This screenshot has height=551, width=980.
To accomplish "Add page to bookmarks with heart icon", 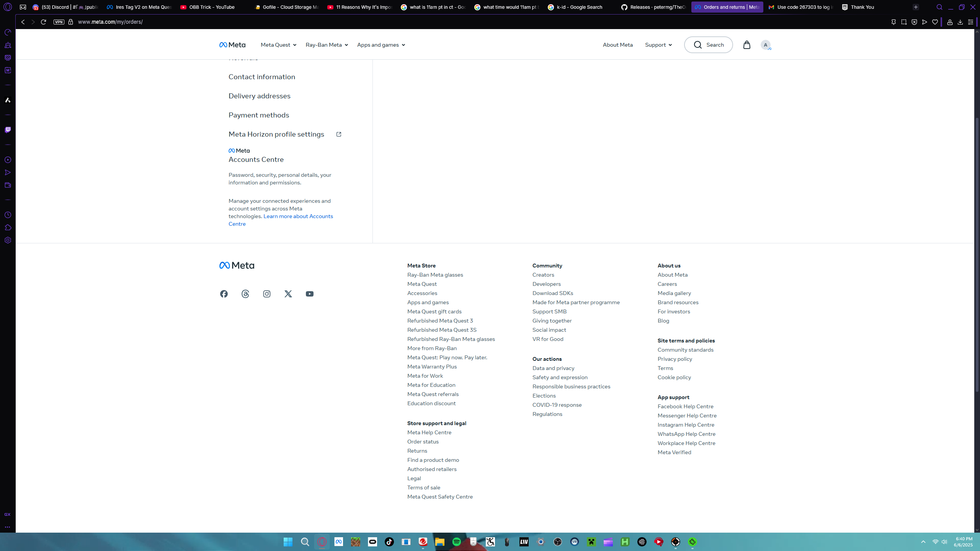I will 935,22.
